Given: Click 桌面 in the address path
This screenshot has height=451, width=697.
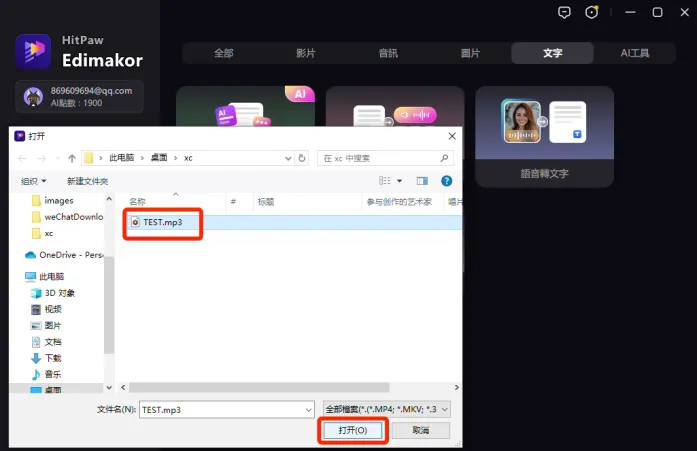Looking at the screenshot, I should pos(159,158).
